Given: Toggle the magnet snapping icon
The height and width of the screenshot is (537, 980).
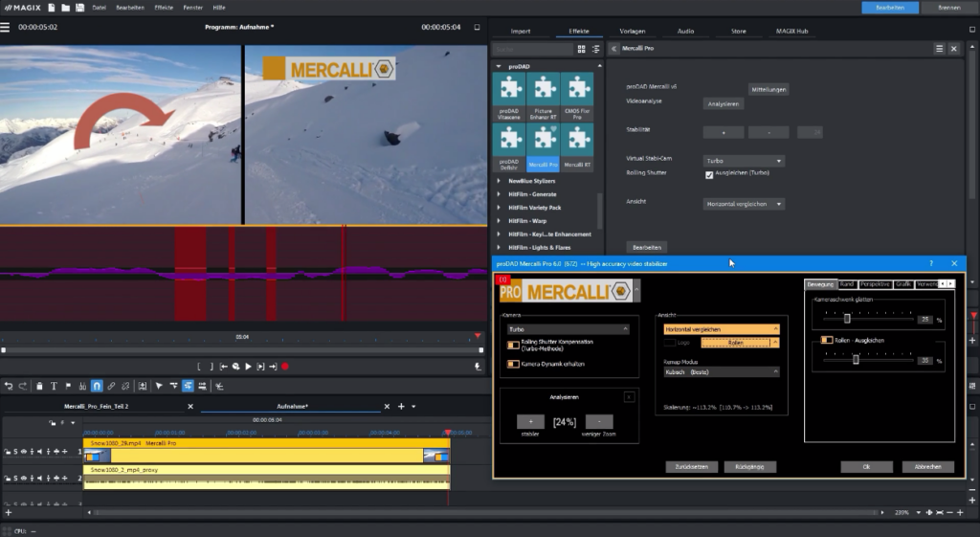Looking at the screenshot, I should click(97, 387).
